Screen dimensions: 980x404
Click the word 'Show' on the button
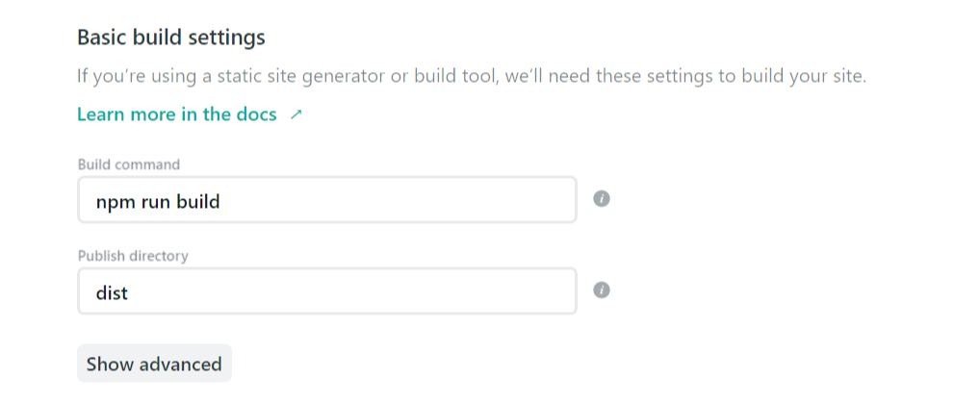[x=110, y=365]
